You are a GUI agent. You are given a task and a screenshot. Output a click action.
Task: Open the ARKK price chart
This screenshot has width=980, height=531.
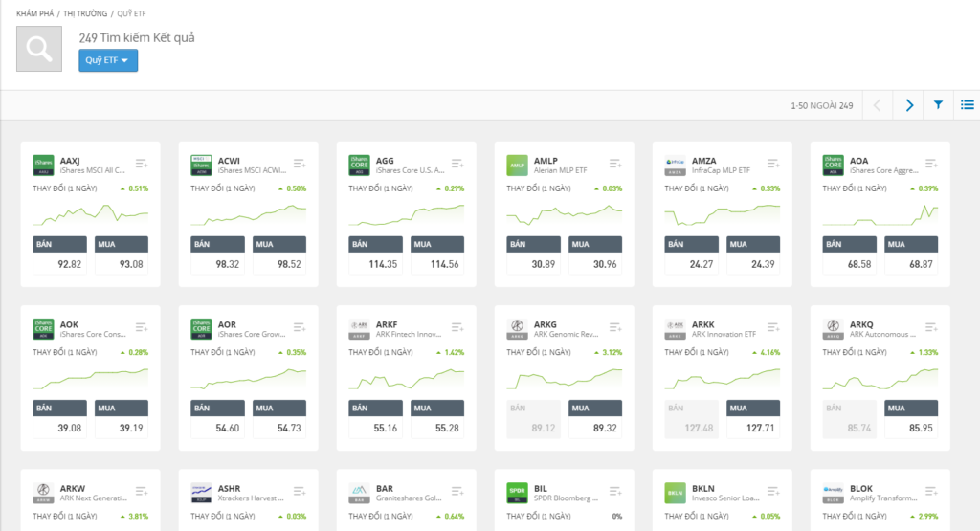point(723,379)
